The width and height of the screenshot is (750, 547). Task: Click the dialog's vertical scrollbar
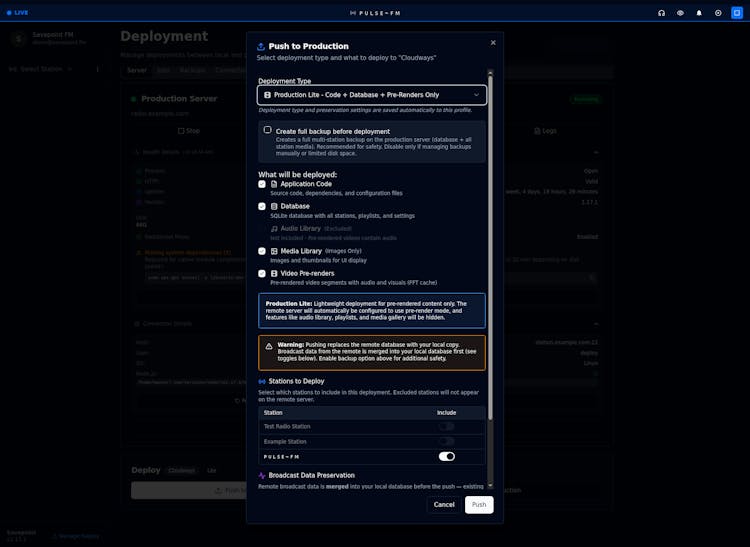(490, 270)
